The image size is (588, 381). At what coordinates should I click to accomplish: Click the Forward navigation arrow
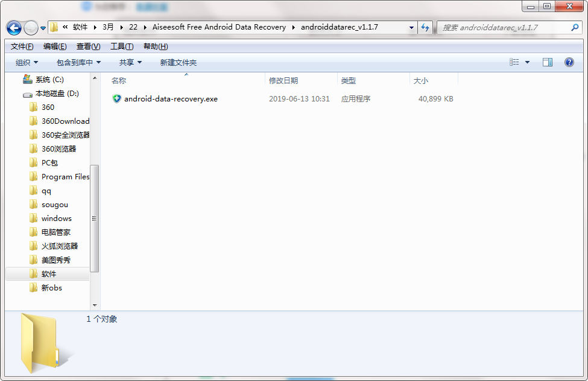tap(31, 28)
